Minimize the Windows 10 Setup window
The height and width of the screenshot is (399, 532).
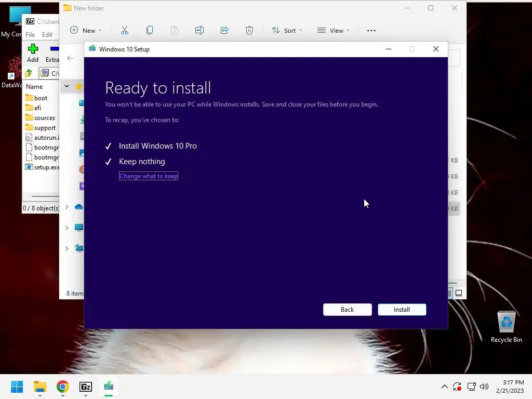389,49
